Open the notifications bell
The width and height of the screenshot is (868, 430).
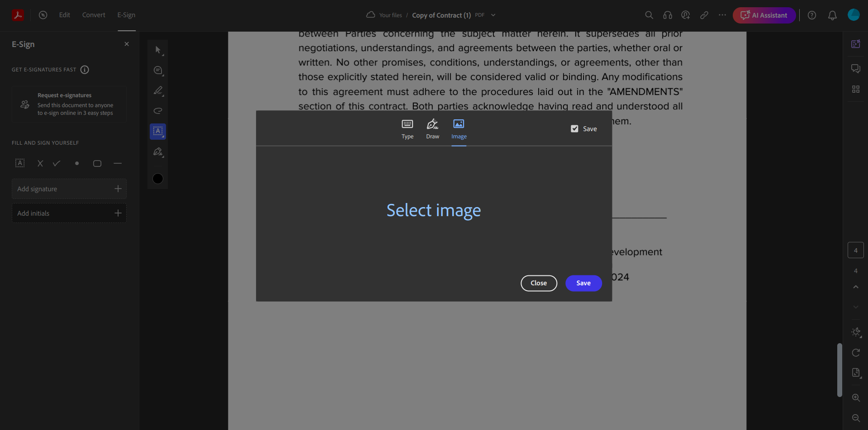832,15
